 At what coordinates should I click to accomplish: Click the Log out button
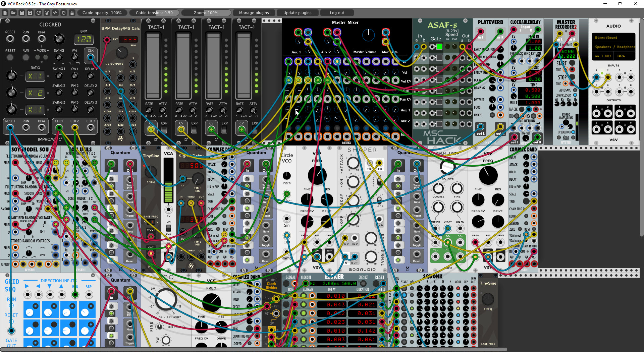pos(337,13)
